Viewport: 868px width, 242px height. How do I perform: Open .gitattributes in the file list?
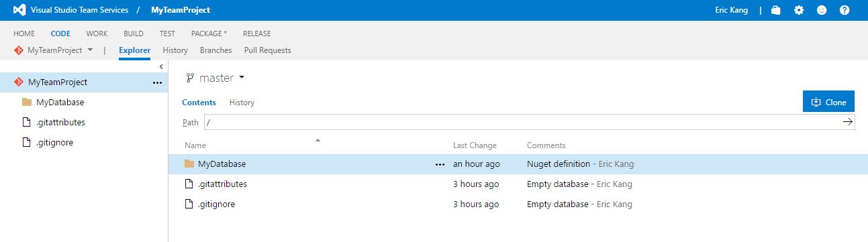point(223,184)
